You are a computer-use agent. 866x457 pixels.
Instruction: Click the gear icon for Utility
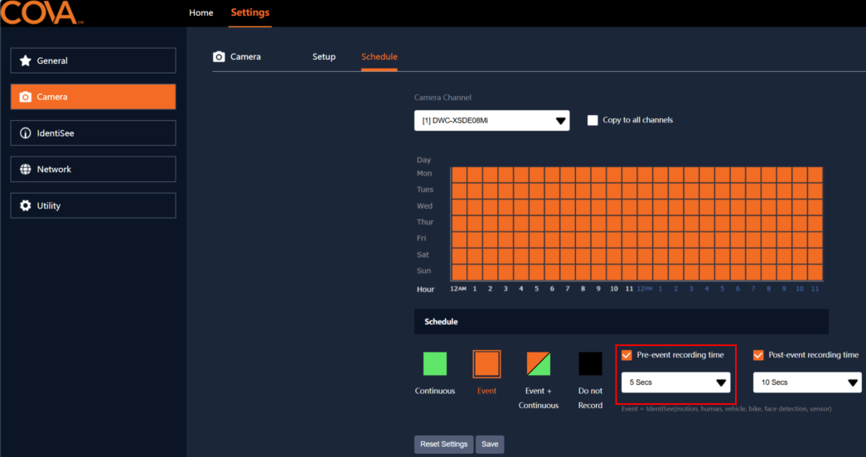tap(25, 206)
